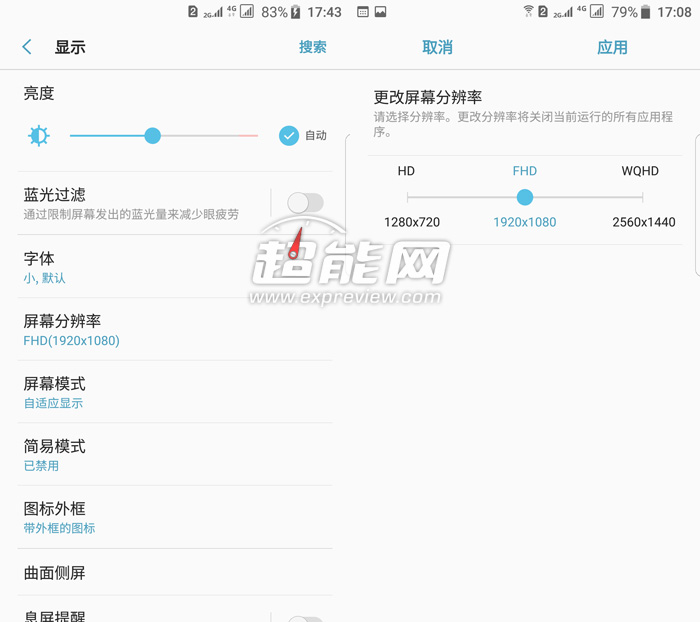Open the 蓝光过滤 settings entry
Viewport: 700px width, 622px height.
(144, 203)
